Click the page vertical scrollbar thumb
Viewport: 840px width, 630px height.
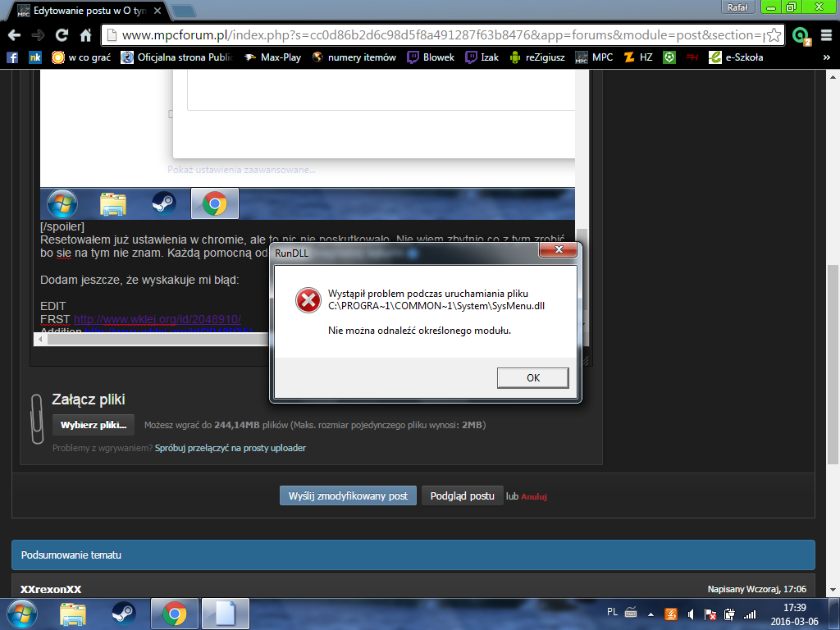(833, 364)
